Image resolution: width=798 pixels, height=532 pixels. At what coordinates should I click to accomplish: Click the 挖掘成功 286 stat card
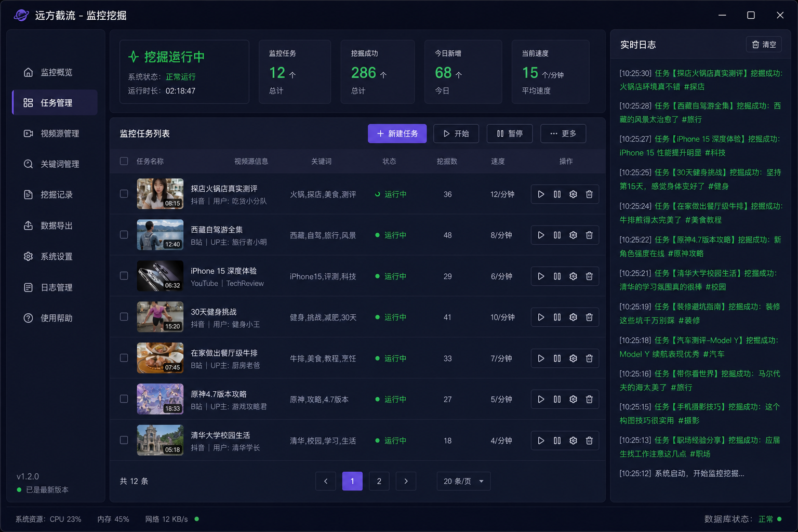[x=378, y=72]
